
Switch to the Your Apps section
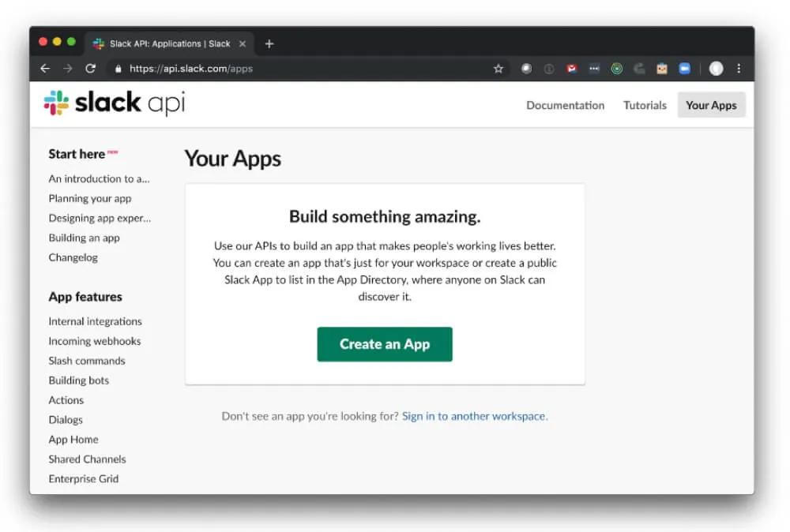pos(710,104)
